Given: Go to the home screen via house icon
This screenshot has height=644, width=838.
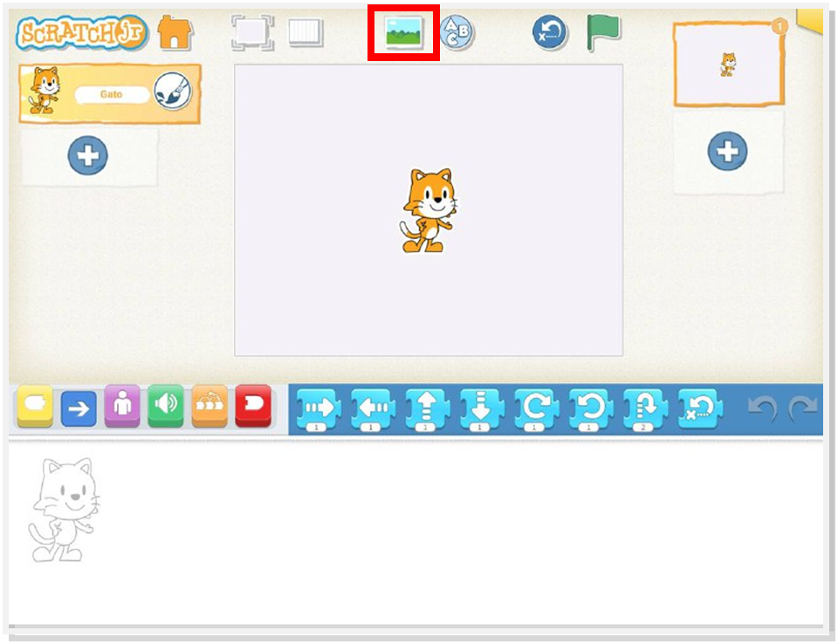Looking at the screenshot, I should (x=175, y=32).
